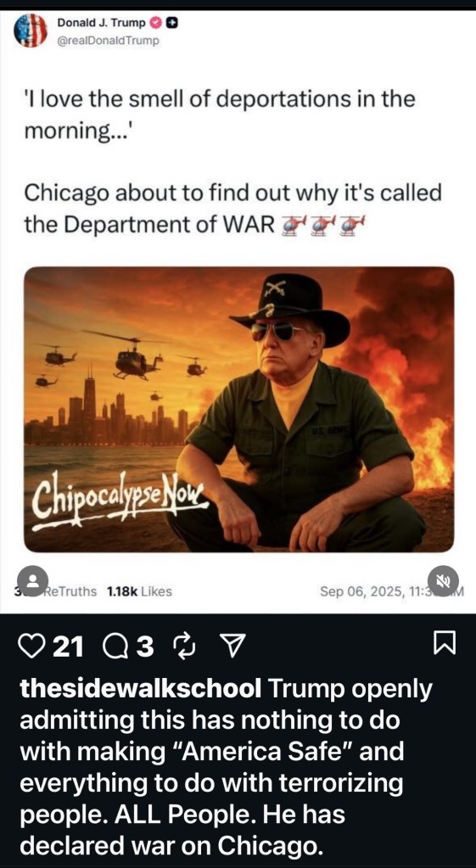View the 21 likes count
This screenshot has width=476, height=868.
point(68,646)
